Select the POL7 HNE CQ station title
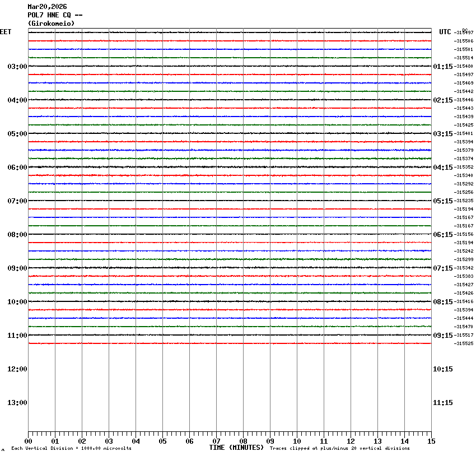 tap(55, 15)
